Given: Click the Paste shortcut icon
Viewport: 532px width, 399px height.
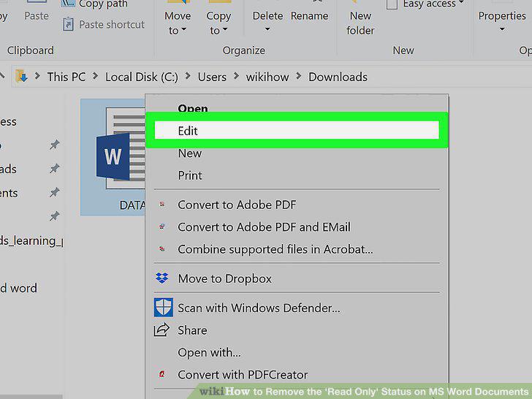Looking at the screenshot, I should (x=68, y=24).
